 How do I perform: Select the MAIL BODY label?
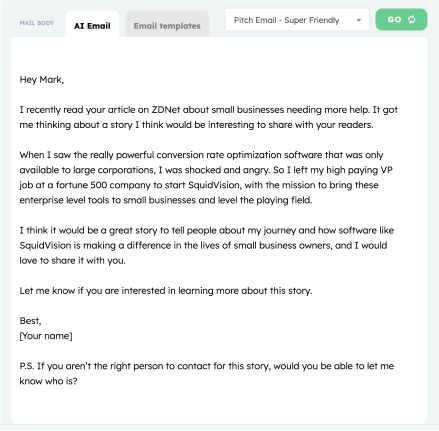(x=37, y=23)
